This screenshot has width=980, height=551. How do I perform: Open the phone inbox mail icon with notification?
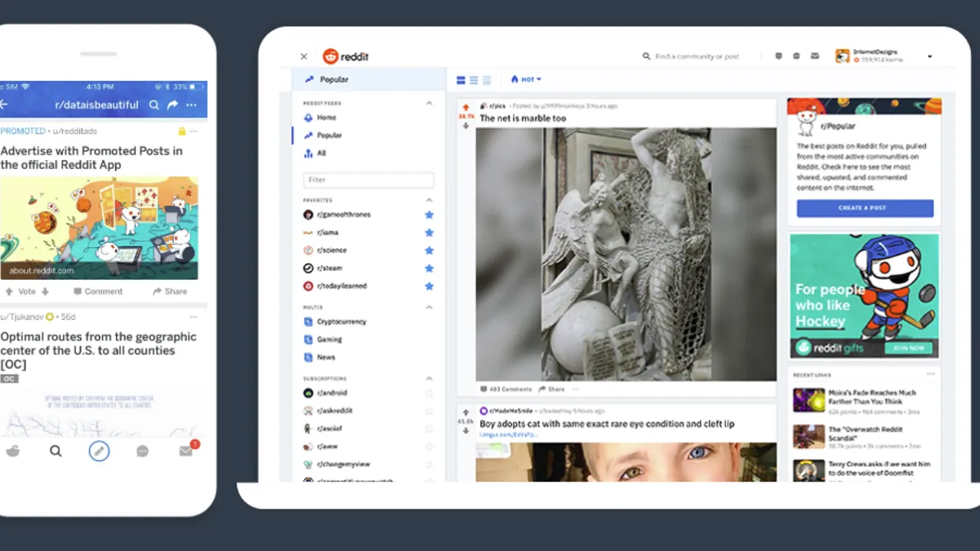tap(188, 449)
